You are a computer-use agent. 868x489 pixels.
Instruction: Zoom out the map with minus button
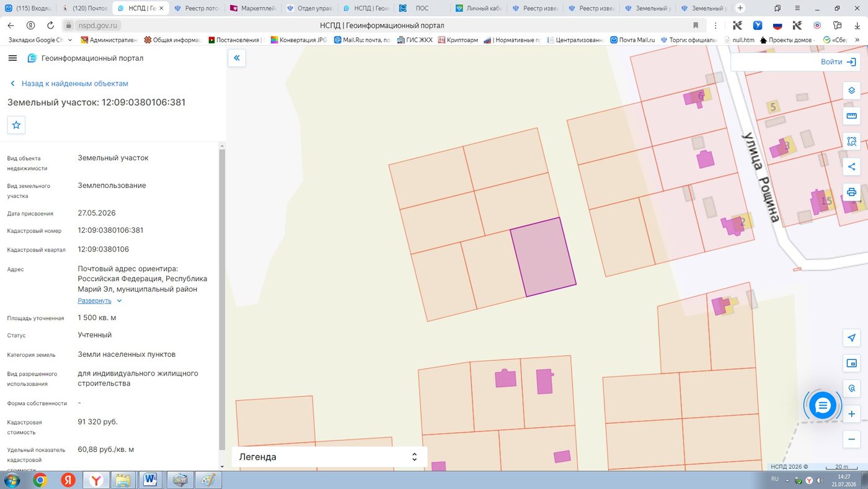[851, 439]
